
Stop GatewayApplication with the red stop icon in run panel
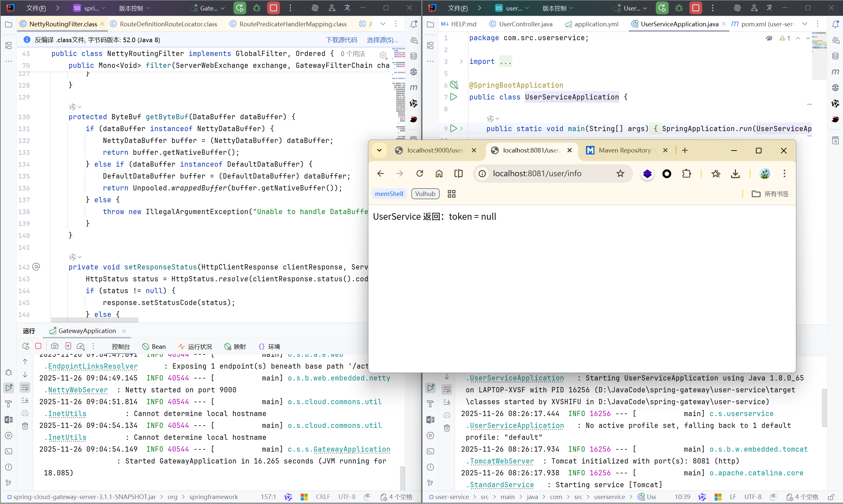39,346
